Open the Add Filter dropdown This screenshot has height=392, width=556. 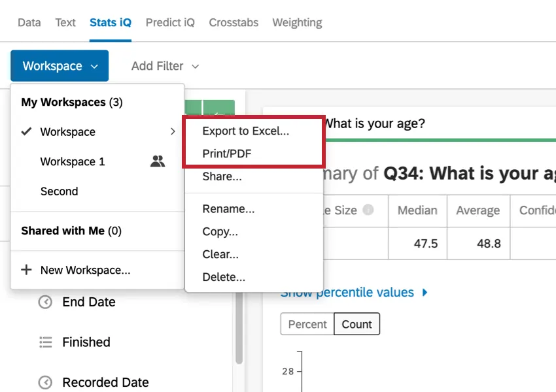coord(164,65)
